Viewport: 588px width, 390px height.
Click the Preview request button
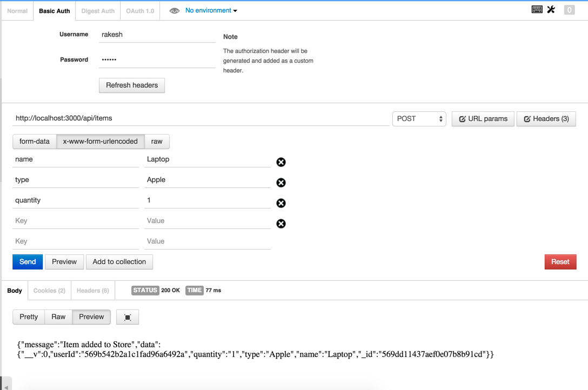pos(64,262)
